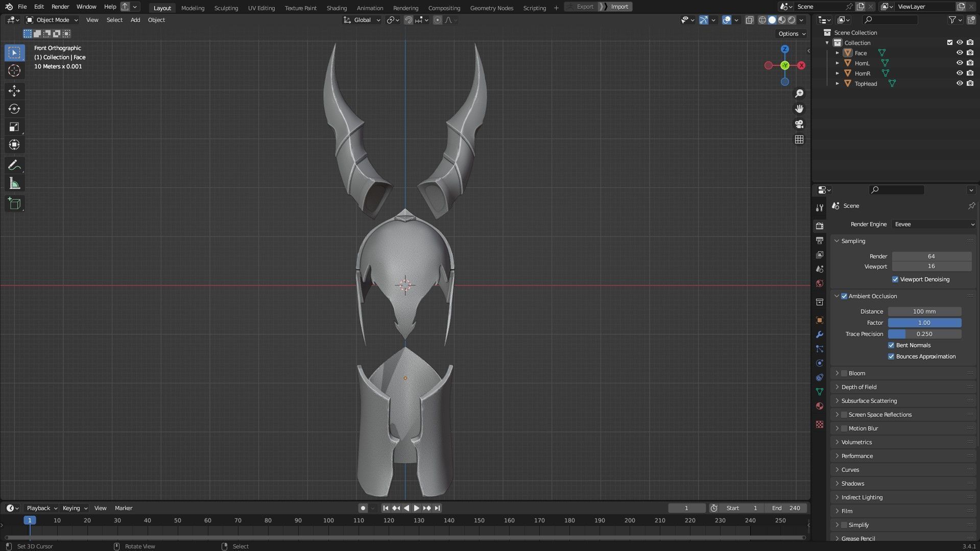Switch to the Sculpting workspace tab
980x551 pixels.
coord(226,8)
